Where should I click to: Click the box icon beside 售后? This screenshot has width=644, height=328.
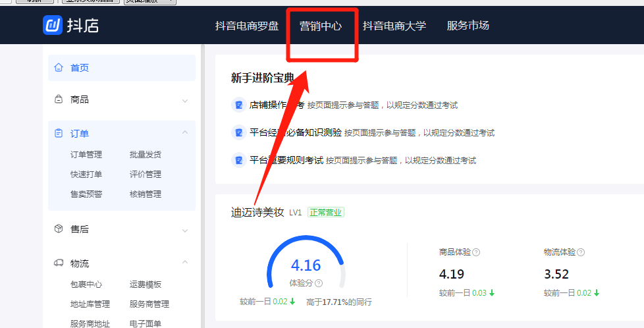(59, 229)
